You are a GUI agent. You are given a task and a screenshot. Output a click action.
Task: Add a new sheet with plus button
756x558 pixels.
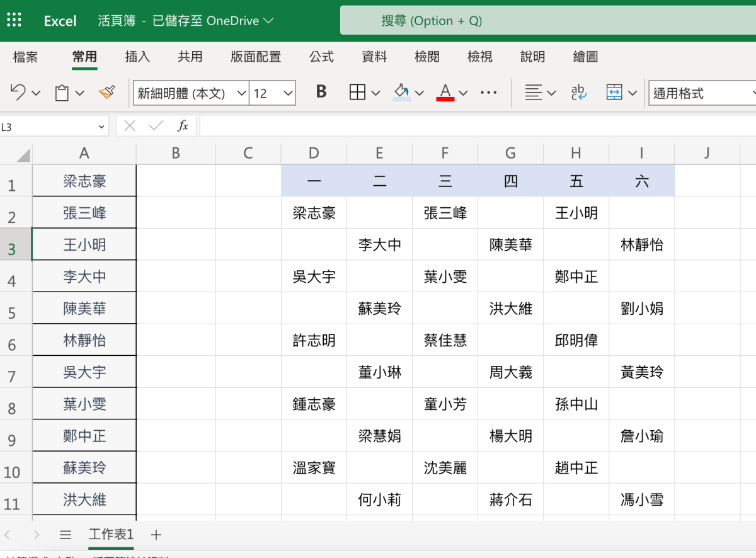click(156, 535)
